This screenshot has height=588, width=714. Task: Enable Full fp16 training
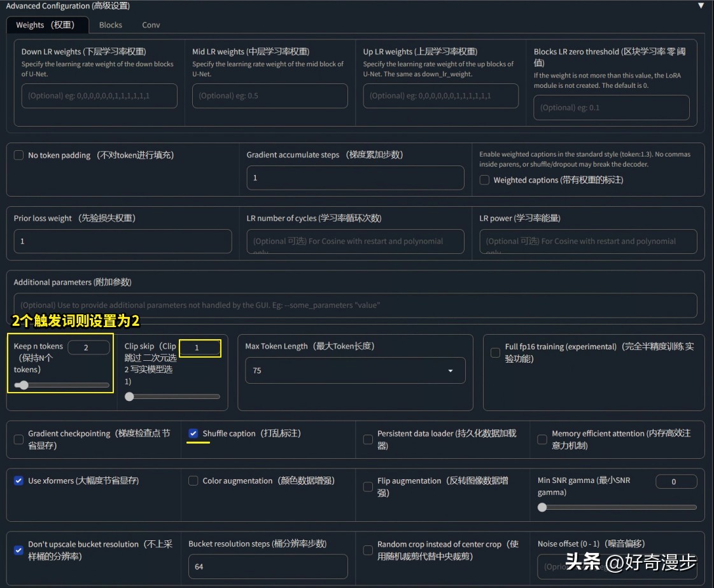(494, 353)
